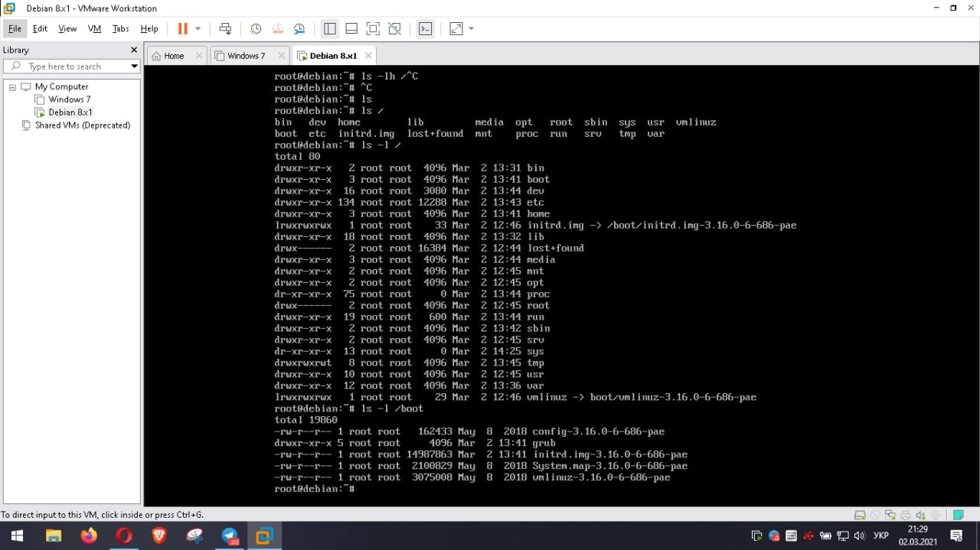Open the snapshot manager
The height and width of the screenshot is (550, 980).
click(299, 28)
